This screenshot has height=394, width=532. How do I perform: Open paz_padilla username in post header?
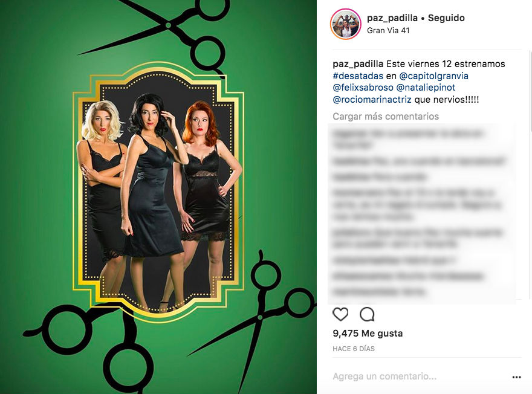pos(392,18)
